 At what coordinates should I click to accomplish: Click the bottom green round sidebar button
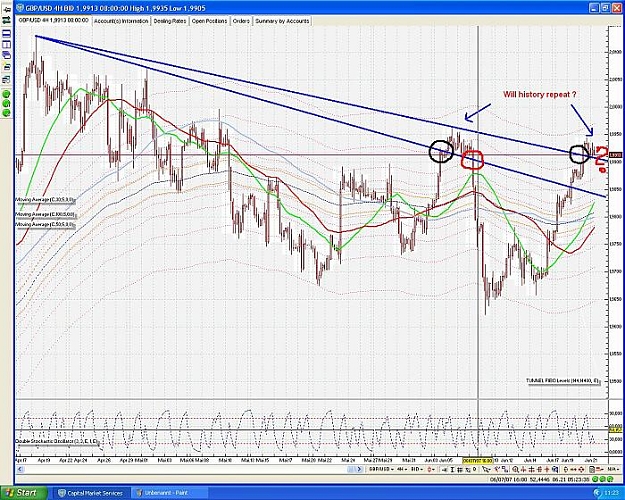tap(6, 112)
